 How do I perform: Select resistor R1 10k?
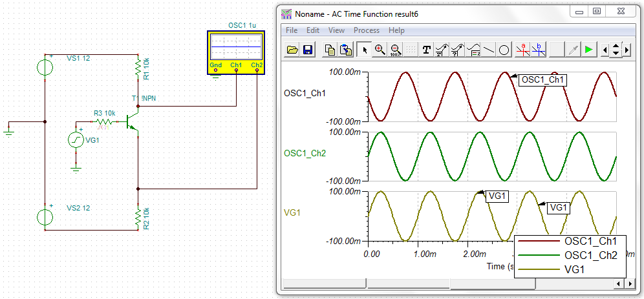[138, 68]
